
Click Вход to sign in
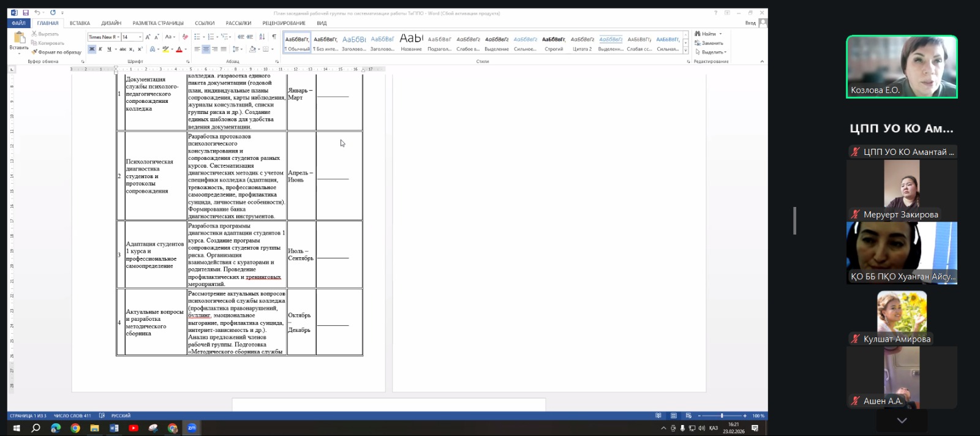click(750, 23)
